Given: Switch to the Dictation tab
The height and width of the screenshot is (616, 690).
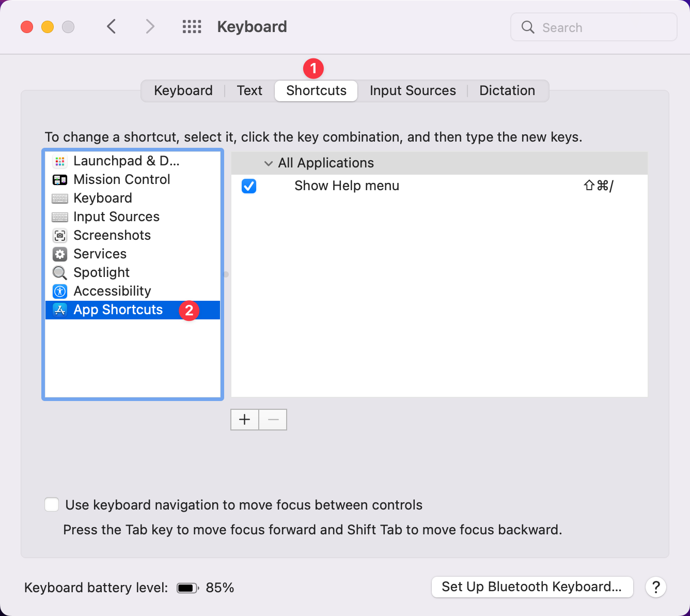Looking at the screenshot, I should 507,90.
